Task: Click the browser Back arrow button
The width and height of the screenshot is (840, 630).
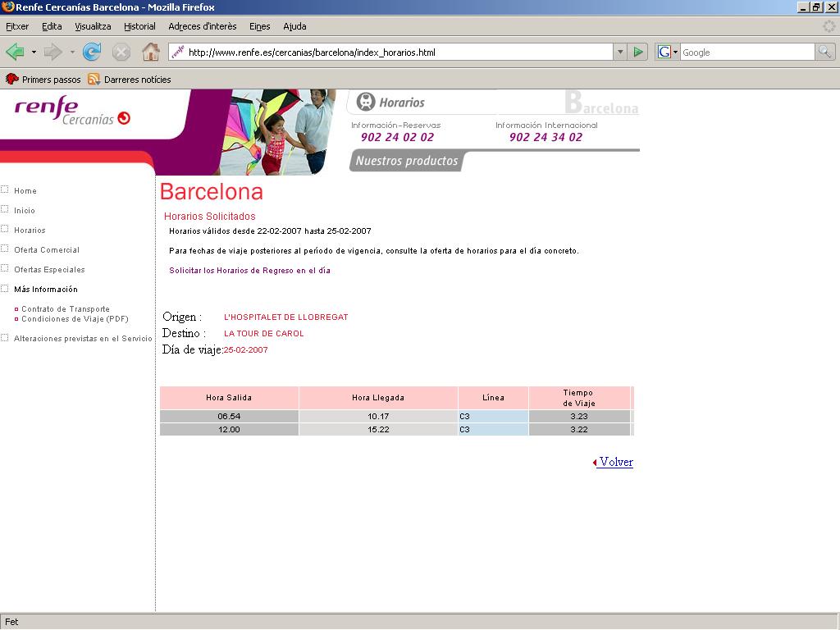Action: 15,52
